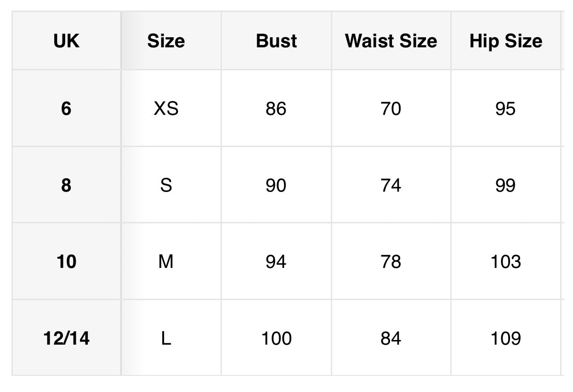The height and width of the screenshot is (392, 573).
Task: Select hip value 95 cell
Action: pos(505,109)
